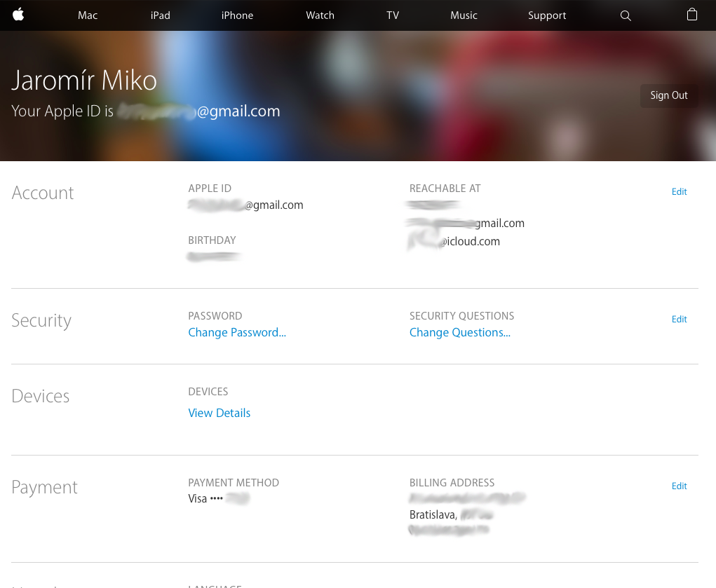Select TV from the top navigation

(392, 15)
